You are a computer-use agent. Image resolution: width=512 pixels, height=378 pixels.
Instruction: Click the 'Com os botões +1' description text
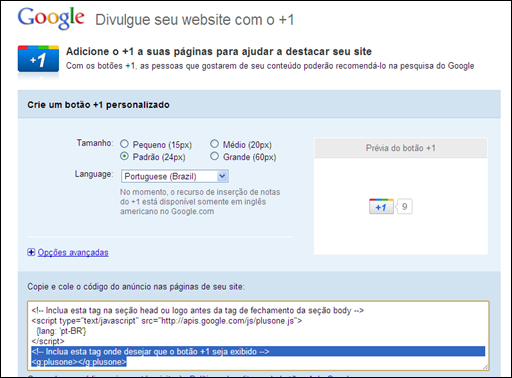(x=270, y=66)
